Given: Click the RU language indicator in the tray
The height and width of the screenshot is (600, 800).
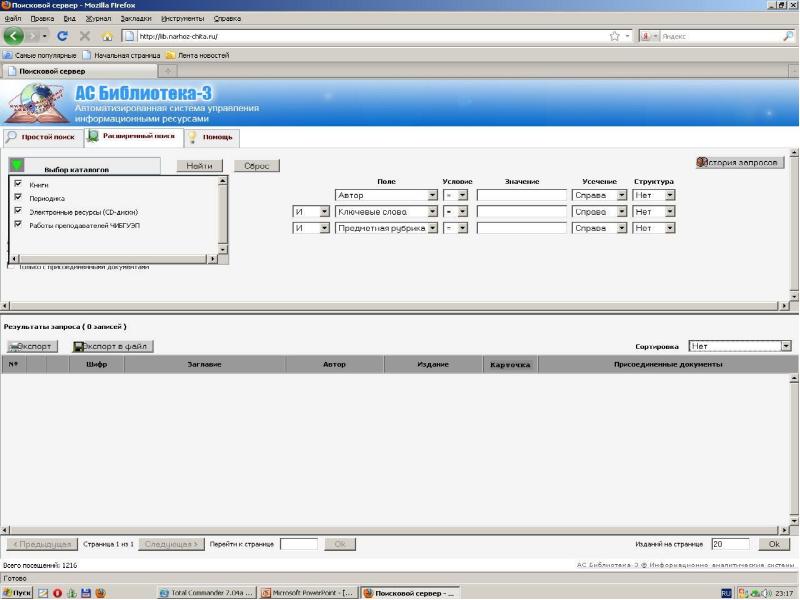Looking at the screenshot, I should 726,593.
